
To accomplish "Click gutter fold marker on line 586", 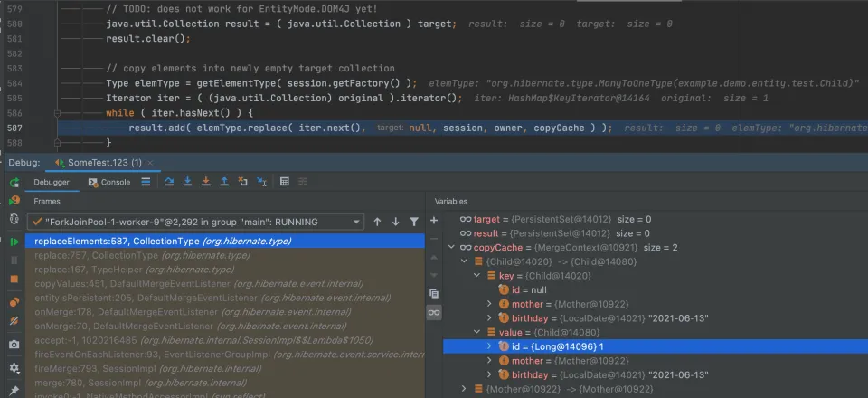I will click(x=56, y=113).
